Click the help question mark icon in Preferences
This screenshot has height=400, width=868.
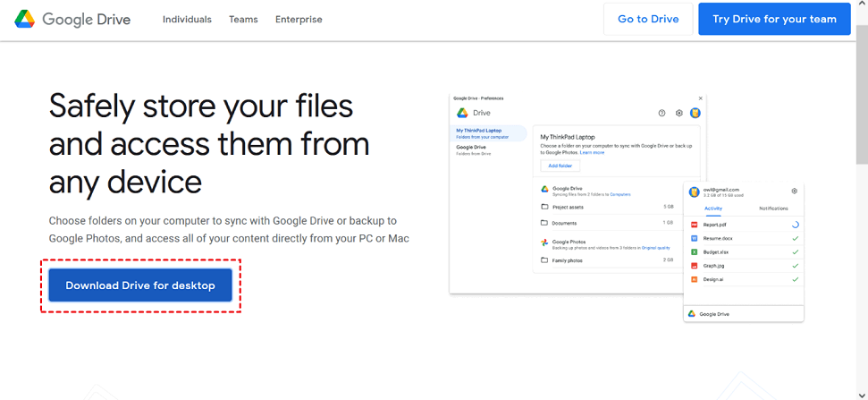[x=662, y=114]
